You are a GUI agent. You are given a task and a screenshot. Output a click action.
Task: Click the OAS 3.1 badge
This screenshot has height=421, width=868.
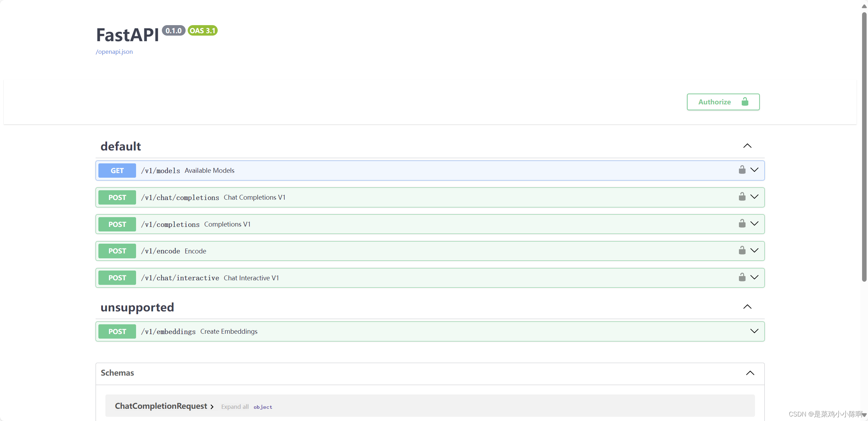(202, 31)
